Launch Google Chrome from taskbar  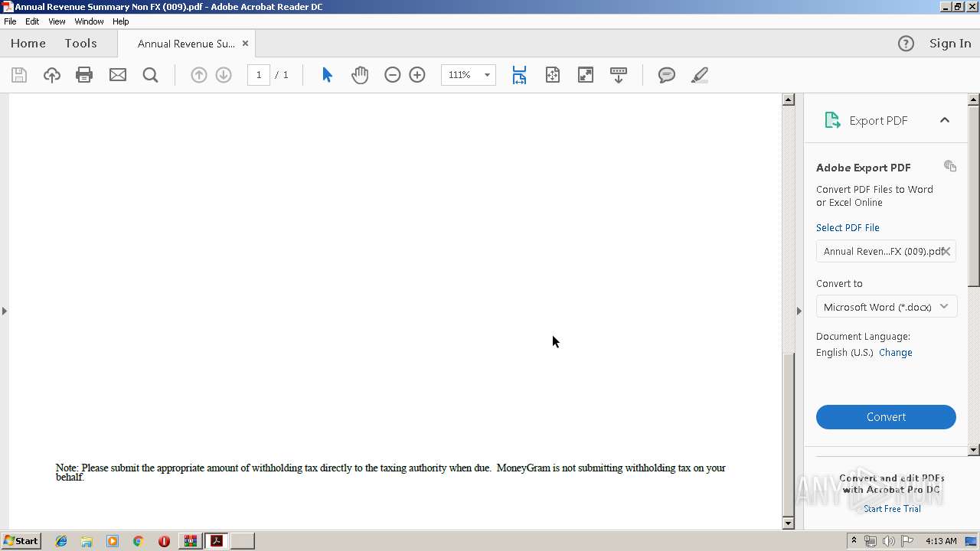[x=138, y=541]
